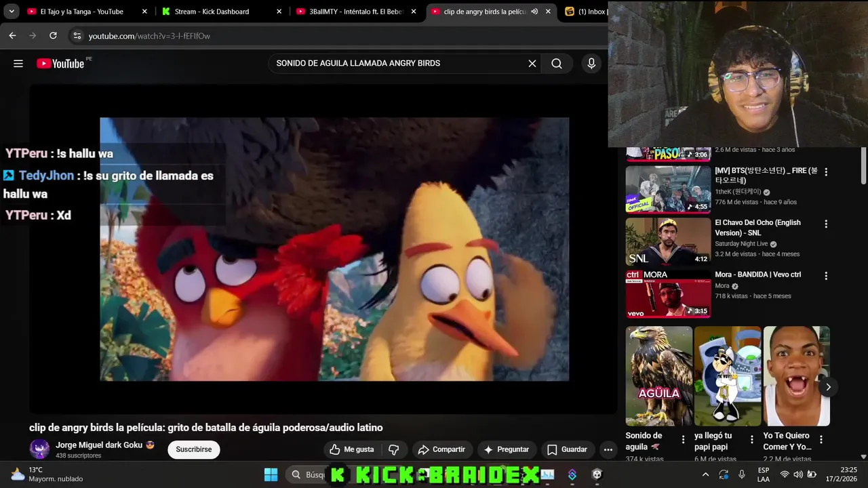Open ya llegó tu papi papi short

(728, 376)
